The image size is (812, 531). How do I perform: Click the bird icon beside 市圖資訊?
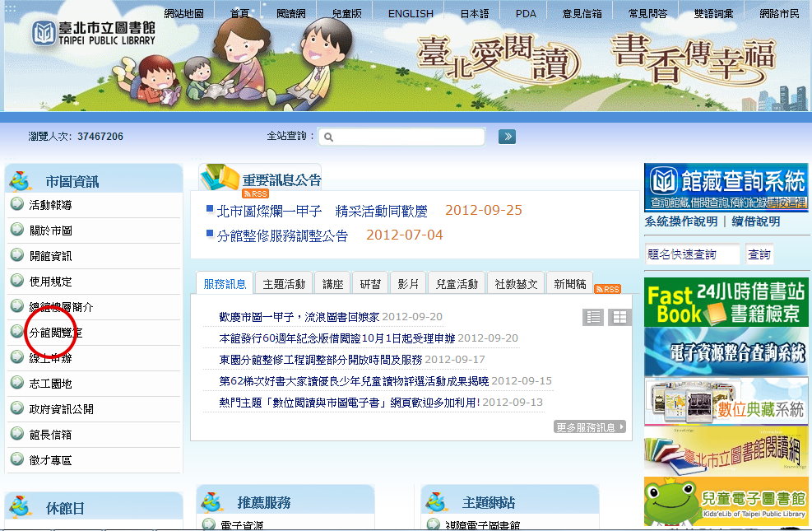tap(21, 181)
